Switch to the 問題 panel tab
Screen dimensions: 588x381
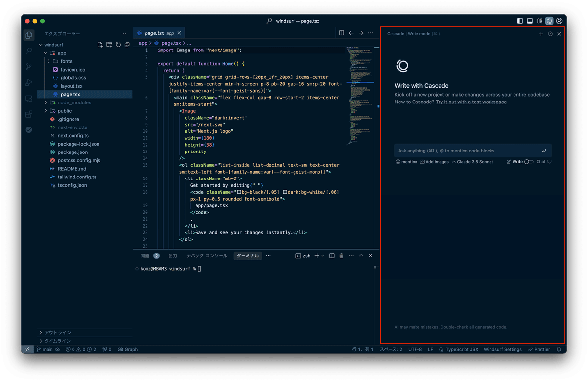coord(145,256)
